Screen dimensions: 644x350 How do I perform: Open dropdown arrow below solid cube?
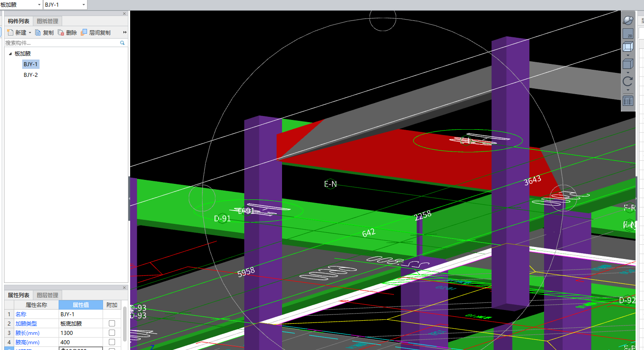[x=628, y=72]
